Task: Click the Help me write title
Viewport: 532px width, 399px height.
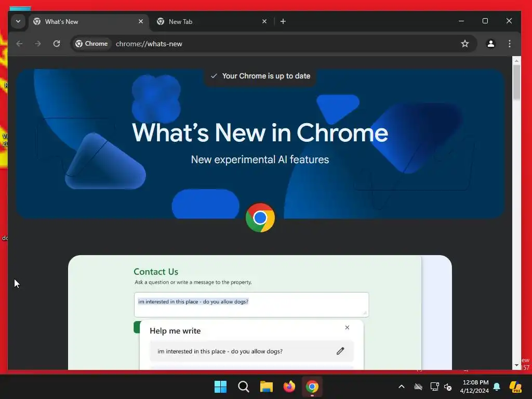Action: 175,331
